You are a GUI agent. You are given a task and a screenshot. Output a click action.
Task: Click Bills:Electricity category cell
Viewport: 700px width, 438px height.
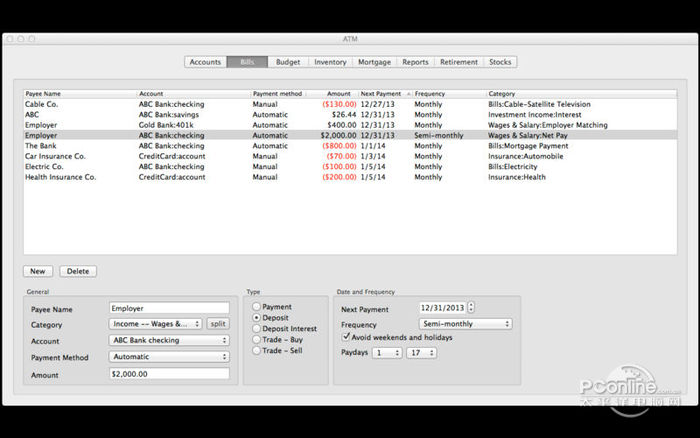click(512, 167)
